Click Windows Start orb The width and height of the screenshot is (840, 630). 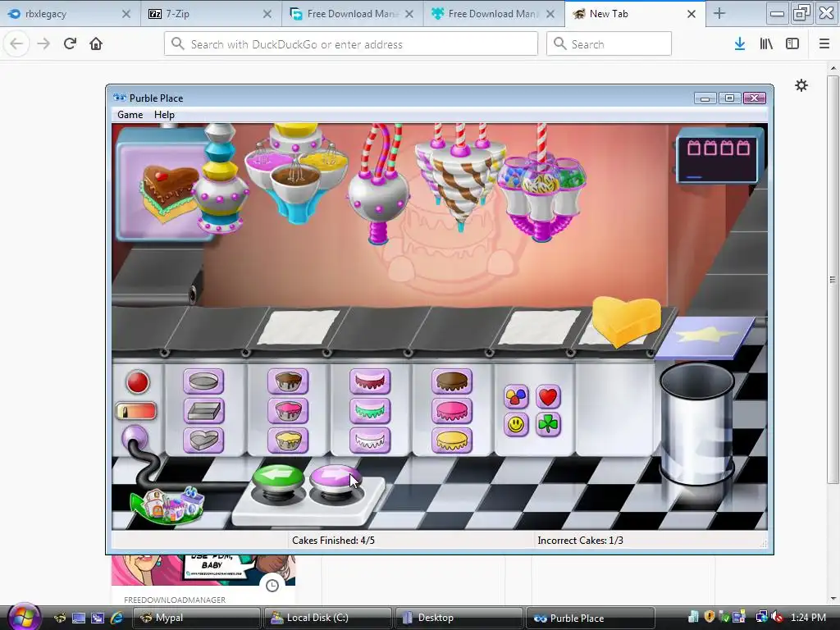(23, 617)
